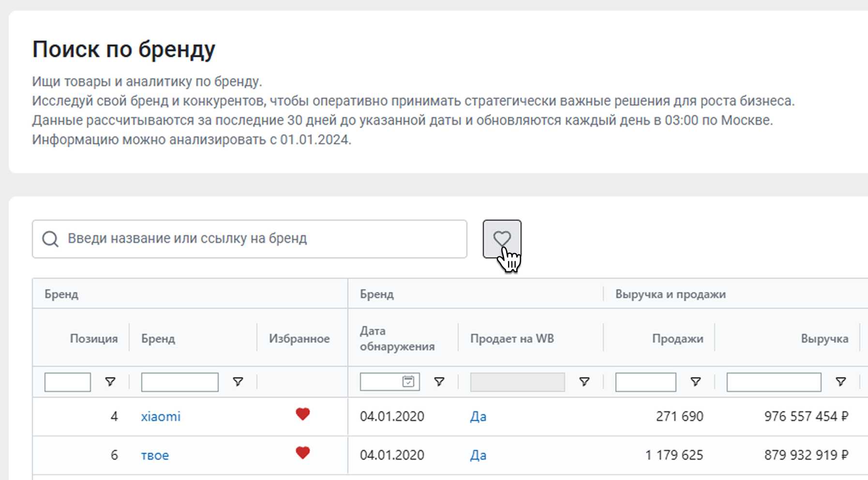Click the date 04.01.2020 in твое row
Viewport: 868px width, 480px height.
pyautogui.click(x=392, y=455)
